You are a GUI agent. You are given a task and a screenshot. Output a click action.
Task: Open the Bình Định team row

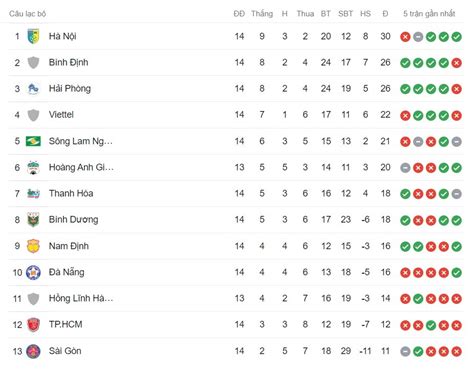point(236,63)
